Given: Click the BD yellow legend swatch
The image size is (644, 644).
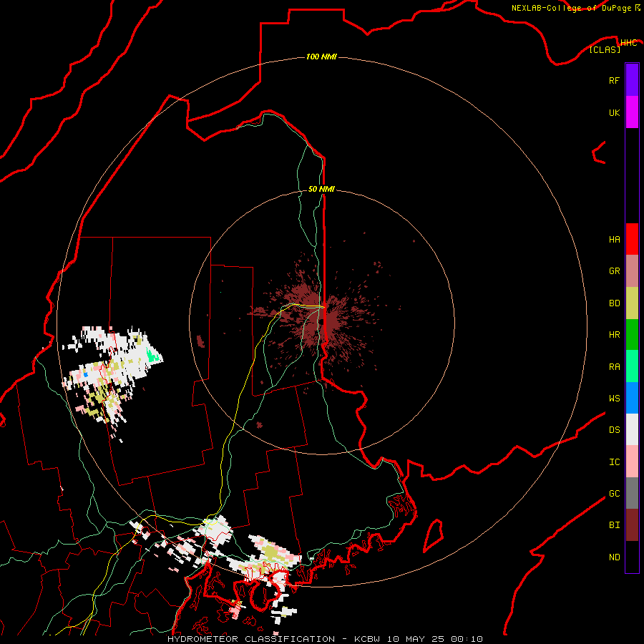Looking at the screenshot, I should [x=632, y=303].
